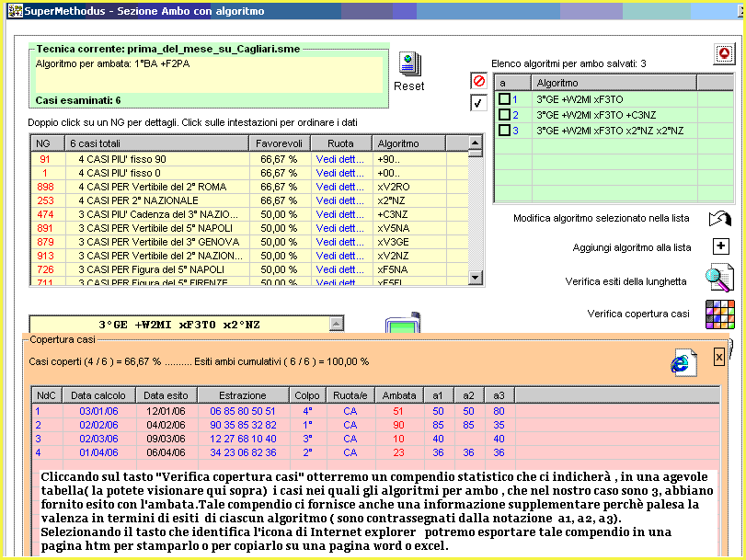
Task: Sort NG list by Algoritmo header
Action: [x=408, y=143]
